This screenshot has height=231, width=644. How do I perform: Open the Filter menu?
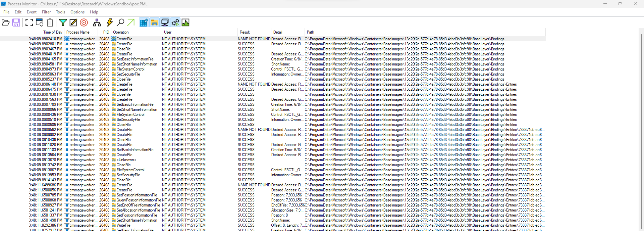tap(46, 12)
